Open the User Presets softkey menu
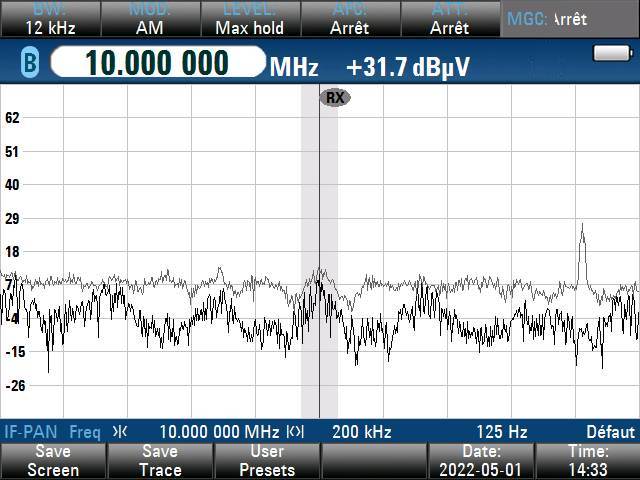640x480 pixels. pyautogui.click(x=267, y=461)
